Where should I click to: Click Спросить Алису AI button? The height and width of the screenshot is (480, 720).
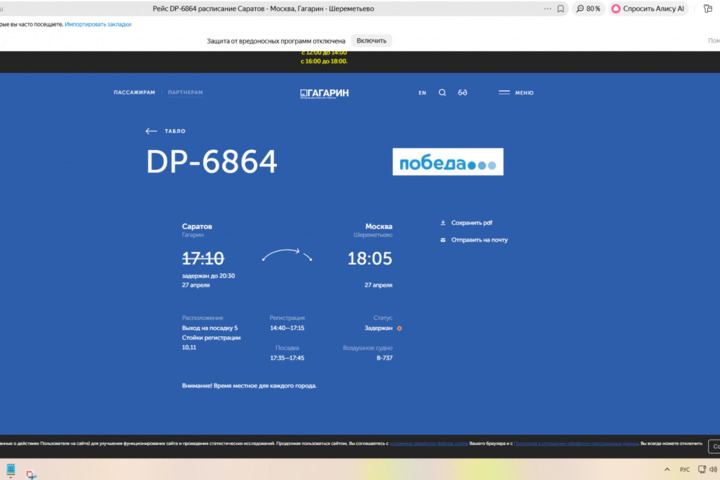(647, 8)
